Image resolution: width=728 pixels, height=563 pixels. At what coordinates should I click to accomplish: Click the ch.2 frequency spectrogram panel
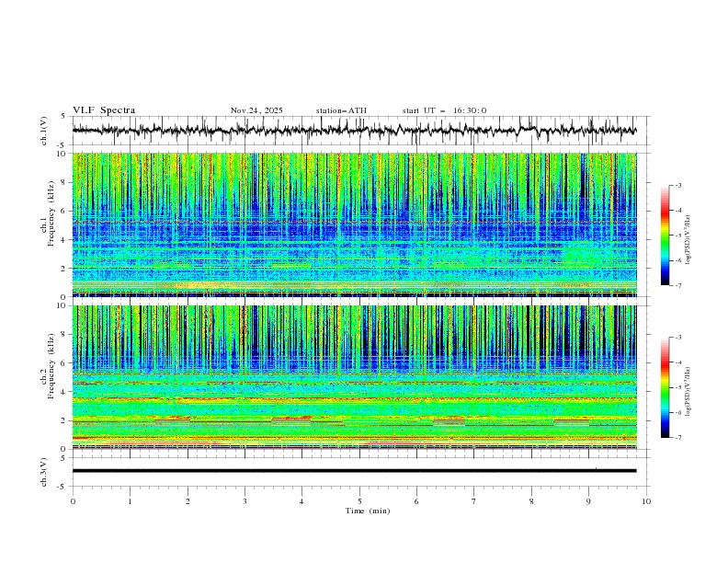click(358, 376)
